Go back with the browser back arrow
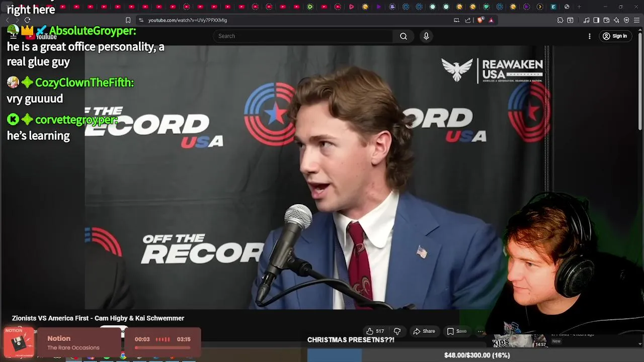Viewport: 644px width, 362px height. point(7,20)
